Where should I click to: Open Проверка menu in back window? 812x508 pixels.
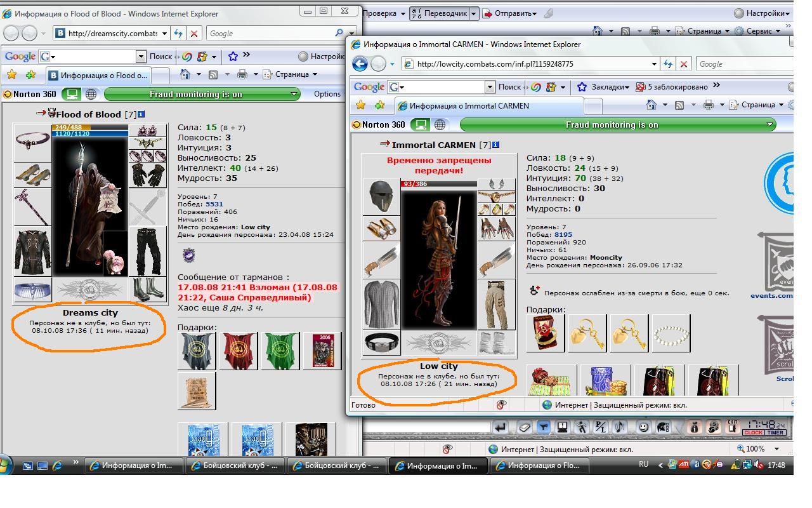click(x=385, y=13)
